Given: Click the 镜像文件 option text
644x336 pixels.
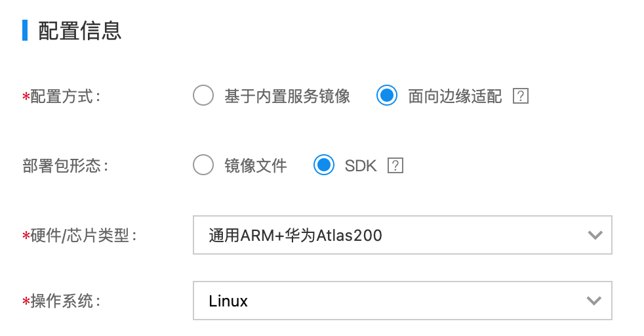Looking at the screenshot, I should (256, 166).
